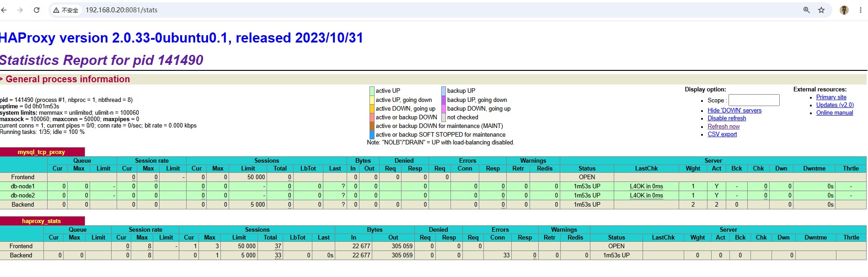Click the LastChk column header in mysql_tcp_proxy
Viewport: 868px width, 277px height.
click(646, 169)
